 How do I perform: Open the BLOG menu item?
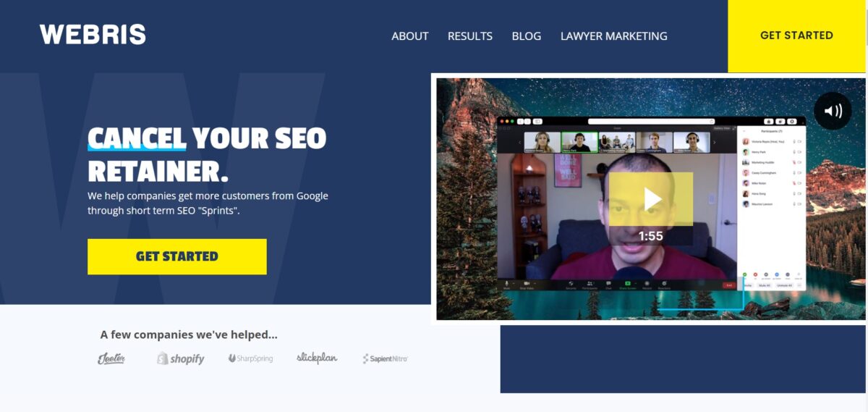tap(527, 36)
